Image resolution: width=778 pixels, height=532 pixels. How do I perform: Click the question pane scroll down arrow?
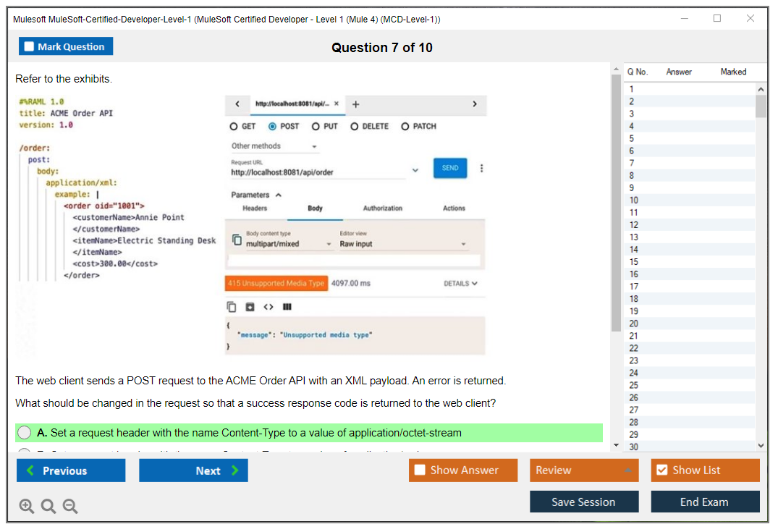tap(616, 444)
